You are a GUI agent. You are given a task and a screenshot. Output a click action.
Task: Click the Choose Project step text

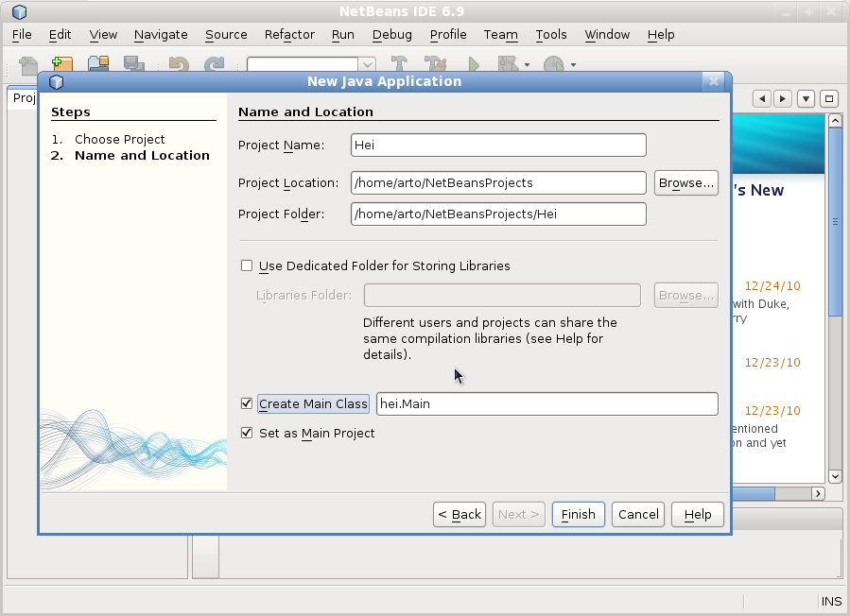(x=120, y=139)
